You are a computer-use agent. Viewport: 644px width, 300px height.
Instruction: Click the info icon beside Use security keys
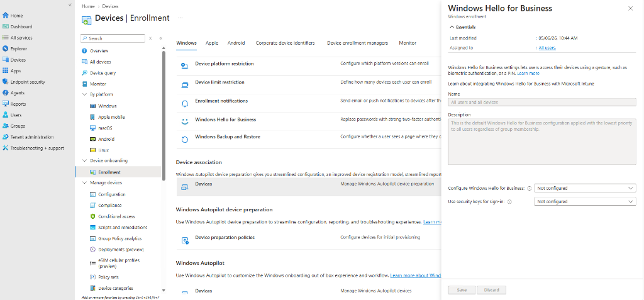[509, 202]
